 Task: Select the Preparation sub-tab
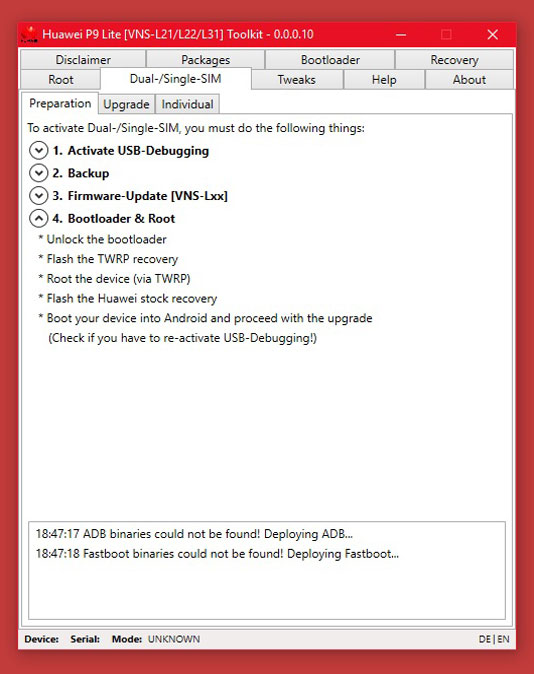(60, 104)
